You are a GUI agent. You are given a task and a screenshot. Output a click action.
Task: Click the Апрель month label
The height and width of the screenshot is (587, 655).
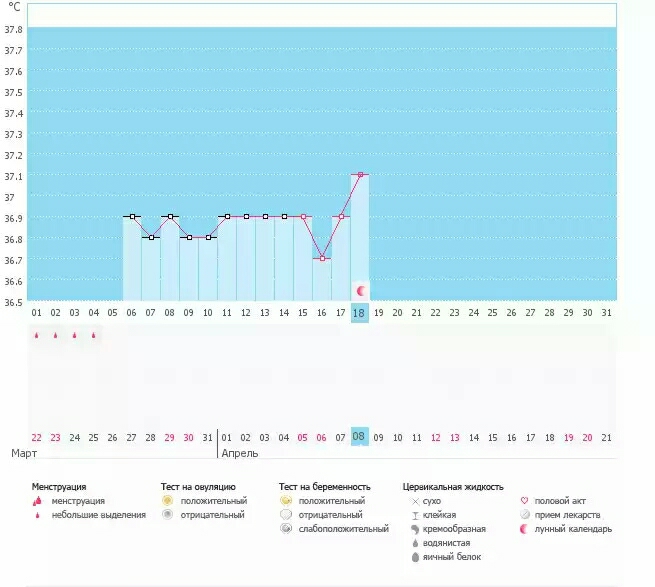tap(240, 453)
